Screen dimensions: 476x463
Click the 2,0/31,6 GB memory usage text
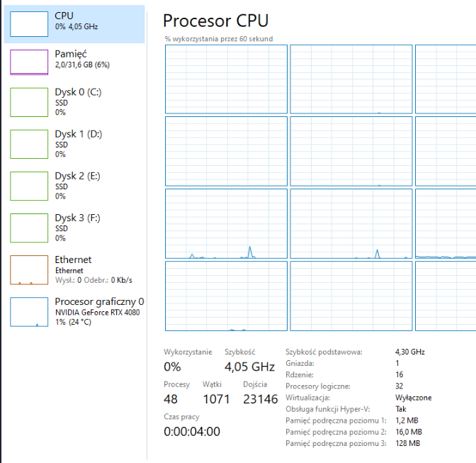pyautogui.click(x=81, y=65)
